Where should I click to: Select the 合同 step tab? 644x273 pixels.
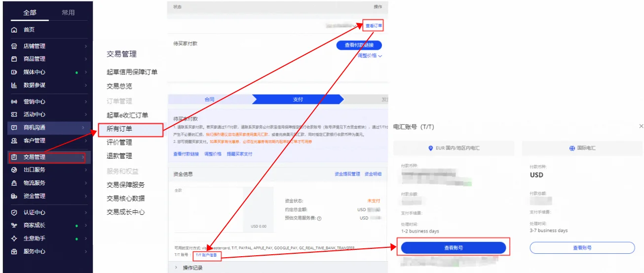(209, 99)
